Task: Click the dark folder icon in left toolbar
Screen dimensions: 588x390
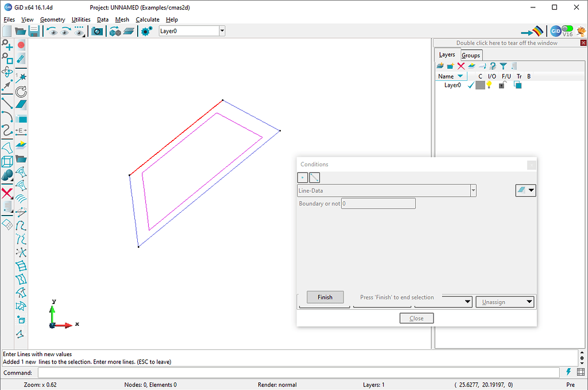Action: (21, 159)
